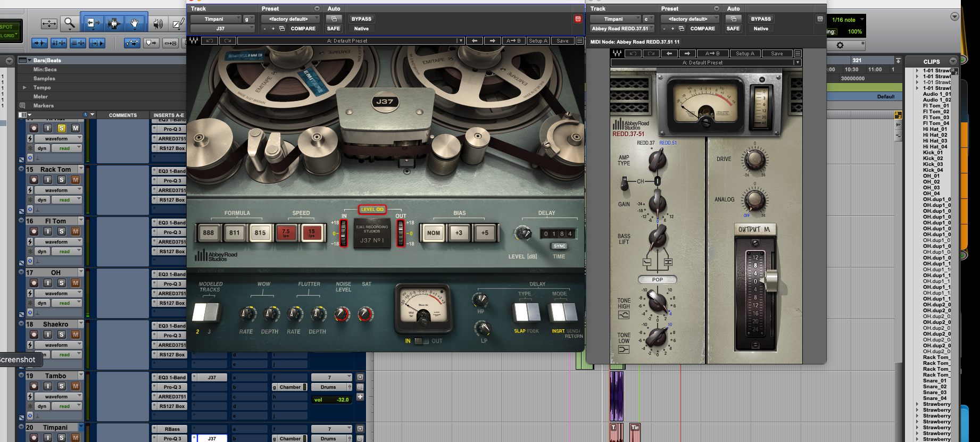The height and width of the screenshot is (442, 980).
Task: Select the Grabber hand tool
Action: 134,23
